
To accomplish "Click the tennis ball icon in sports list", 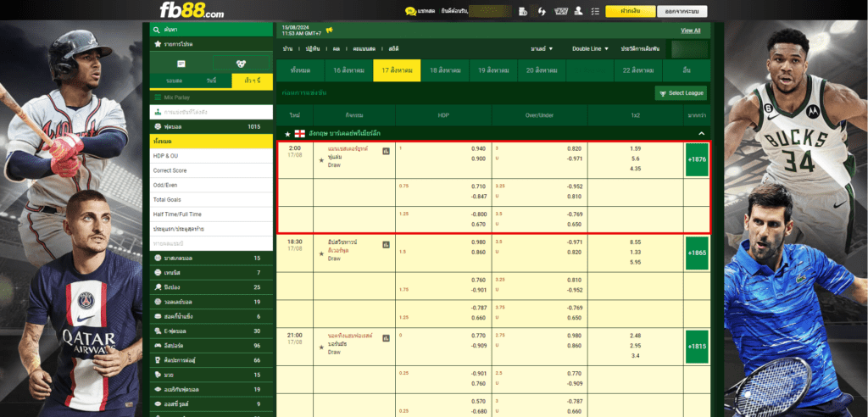I will point(159,272).
